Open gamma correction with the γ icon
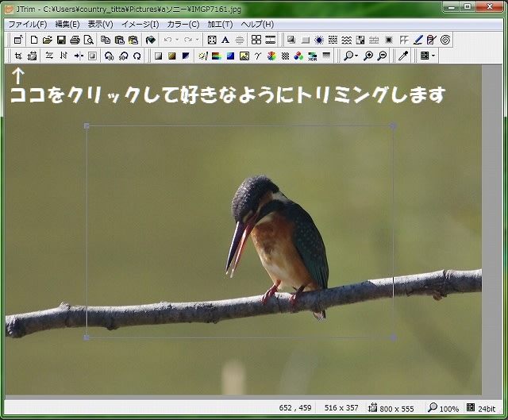 [258, 56]
